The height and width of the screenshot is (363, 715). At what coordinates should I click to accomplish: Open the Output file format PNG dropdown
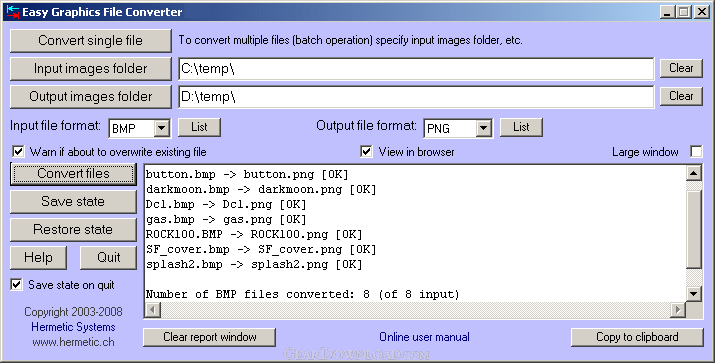point(484,129)
